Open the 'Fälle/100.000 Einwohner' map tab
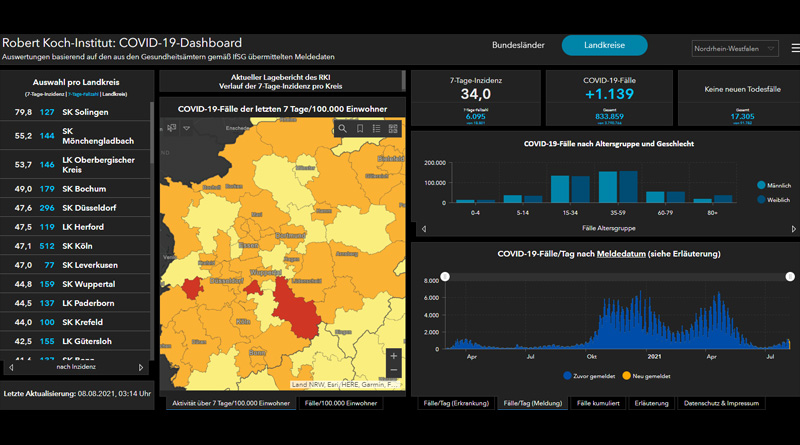Image resolution: width=800 pixels, height=445 pixels. point(341,403)
